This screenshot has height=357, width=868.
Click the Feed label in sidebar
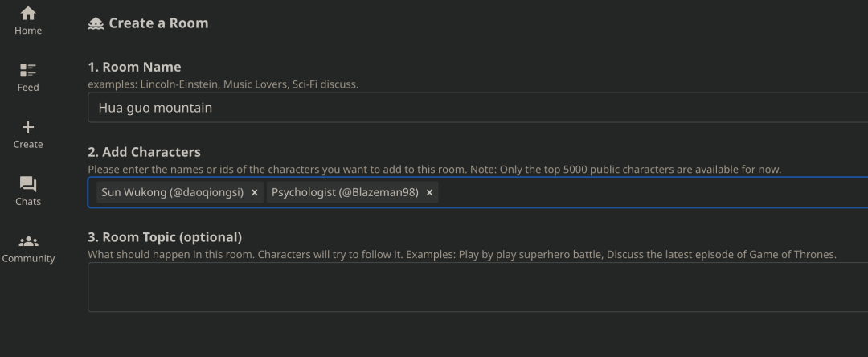click(x=27, y=88)
